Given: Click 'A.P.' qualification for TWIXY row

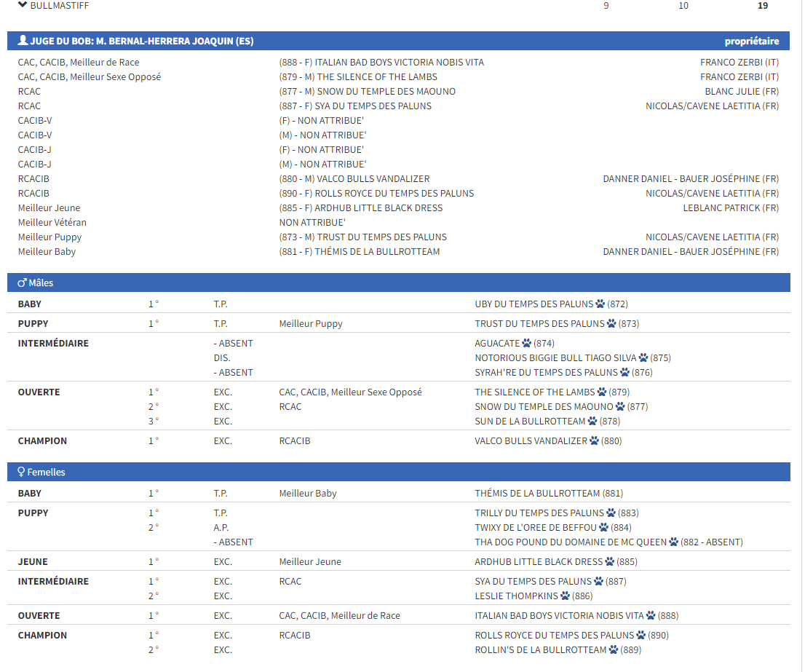Looking at the screenshot, I should (221, 527).
